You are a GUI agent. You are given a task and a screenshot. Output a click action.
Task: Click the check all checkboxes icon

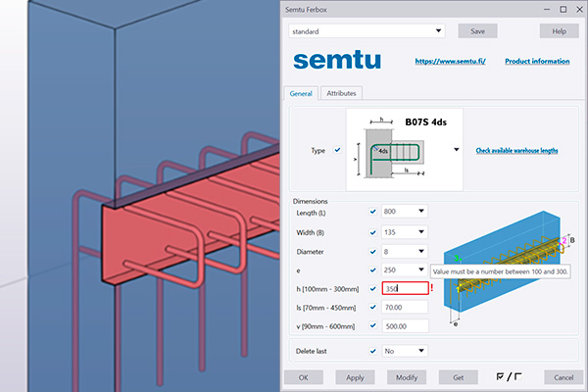pos(500,376)
